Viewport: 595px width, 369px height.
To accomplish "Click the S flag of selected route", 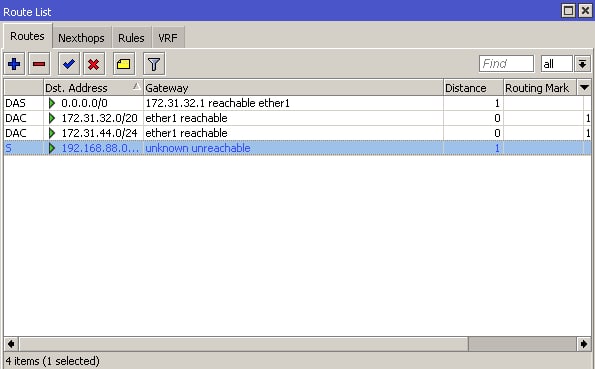I will click(x=8, y=148).
